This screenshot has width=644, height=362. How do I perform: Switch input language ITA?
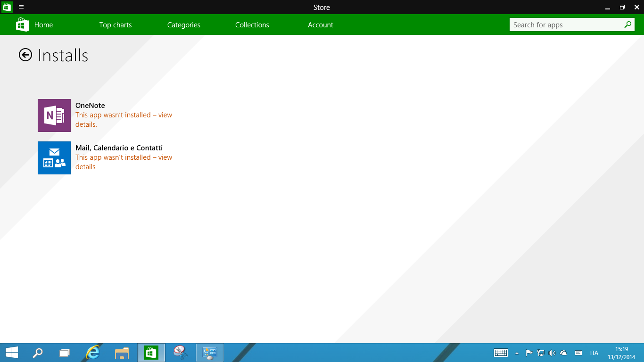[x=594, y=353]
